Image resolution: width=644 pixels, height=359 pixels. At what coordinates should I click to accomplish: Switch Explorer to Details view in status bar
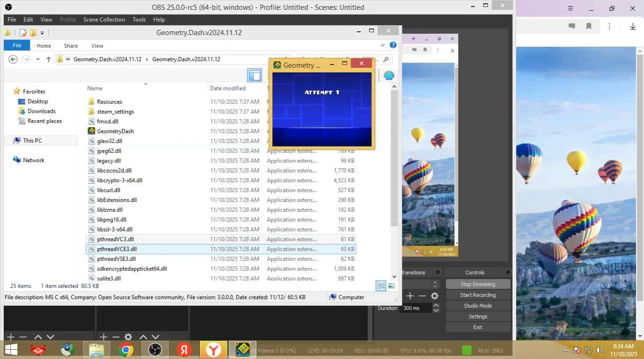pyautogui.click(x=381, y=286)
